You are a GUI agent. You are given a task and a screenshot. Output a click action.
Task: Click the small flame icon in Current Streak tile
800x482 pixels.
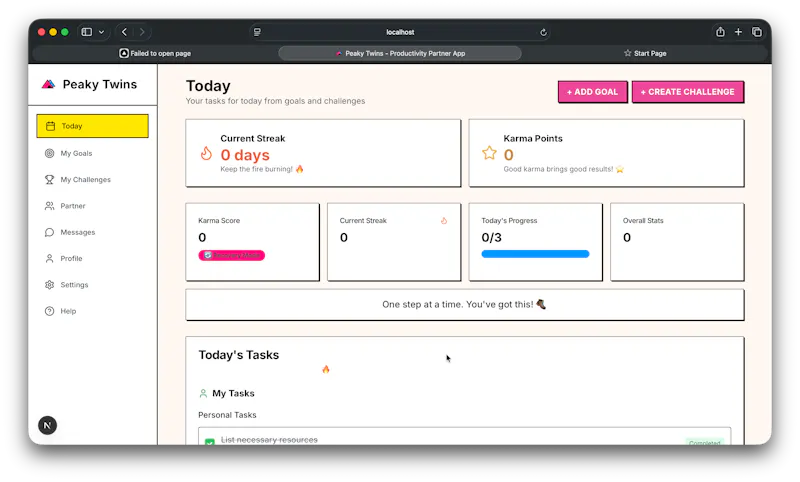coord(444,221)
